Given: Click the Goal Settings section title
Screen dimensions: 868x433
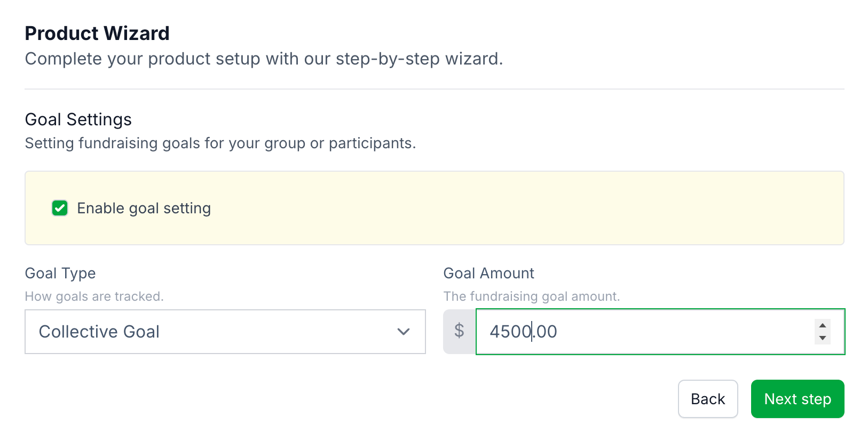Looking at the screenshot, I should [78, 119].
